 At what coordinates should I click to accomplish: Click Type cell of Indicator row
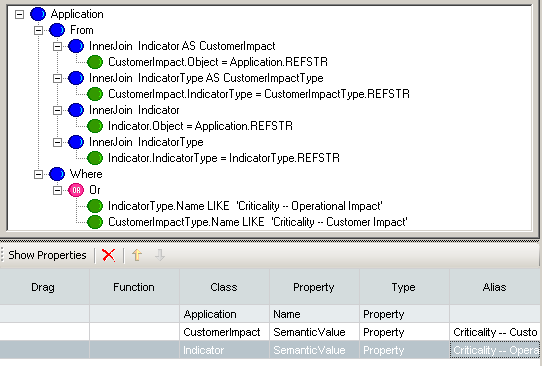[404, 350]
